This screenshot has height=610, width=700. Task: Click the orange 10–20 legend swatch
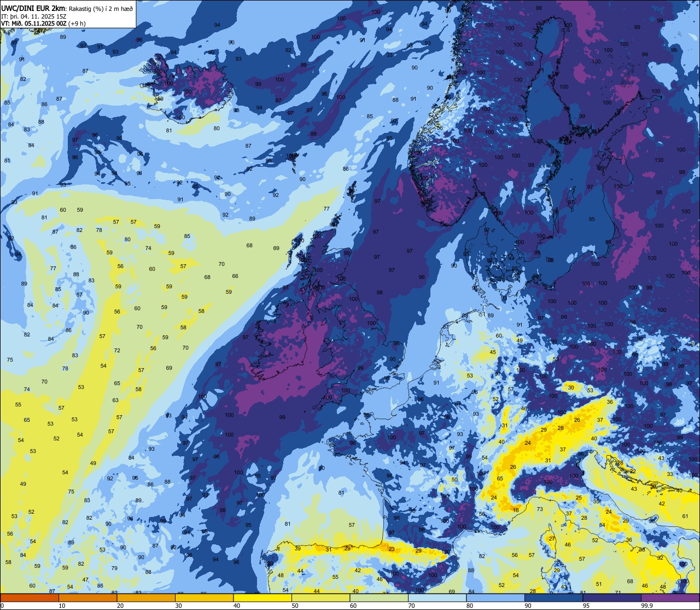[87, 598]
